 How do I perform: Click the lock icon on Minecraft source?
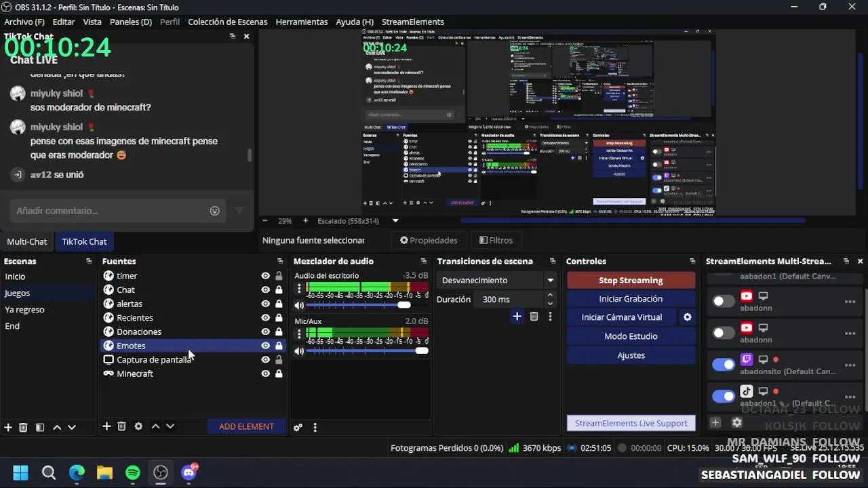pos(279,373)
